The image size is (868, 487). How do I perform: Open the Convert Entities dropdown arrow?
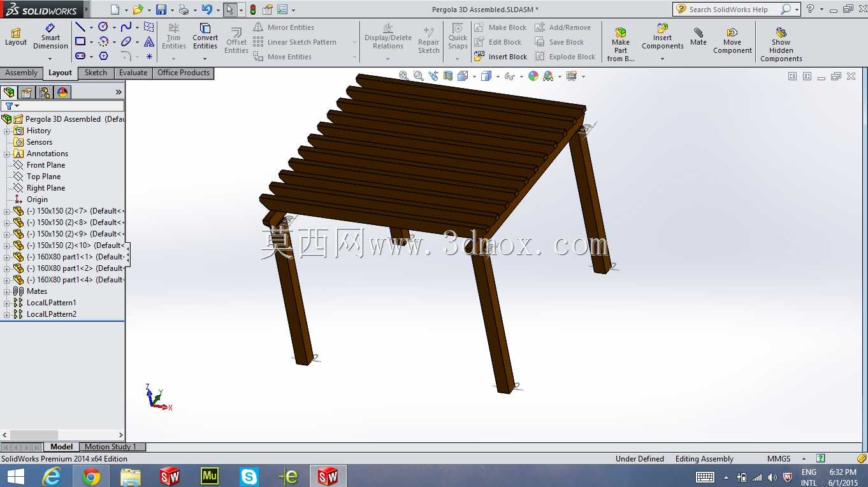coord(205,59)
